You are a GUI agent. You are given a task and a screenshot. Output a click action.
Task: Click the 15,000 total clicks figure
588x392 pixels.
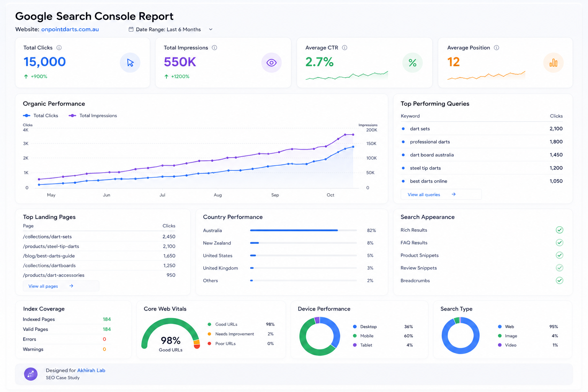coord(45,62)
